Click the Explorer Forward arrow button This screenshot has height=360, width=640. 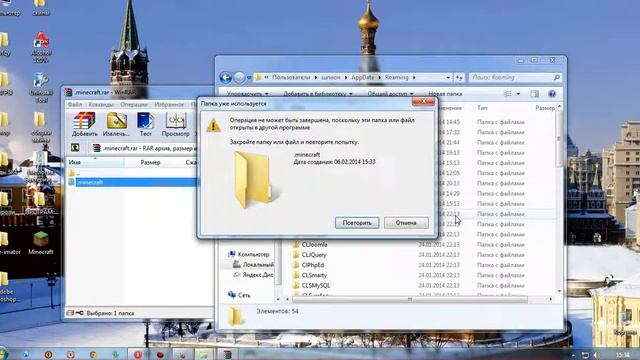[x=240, y=77]
